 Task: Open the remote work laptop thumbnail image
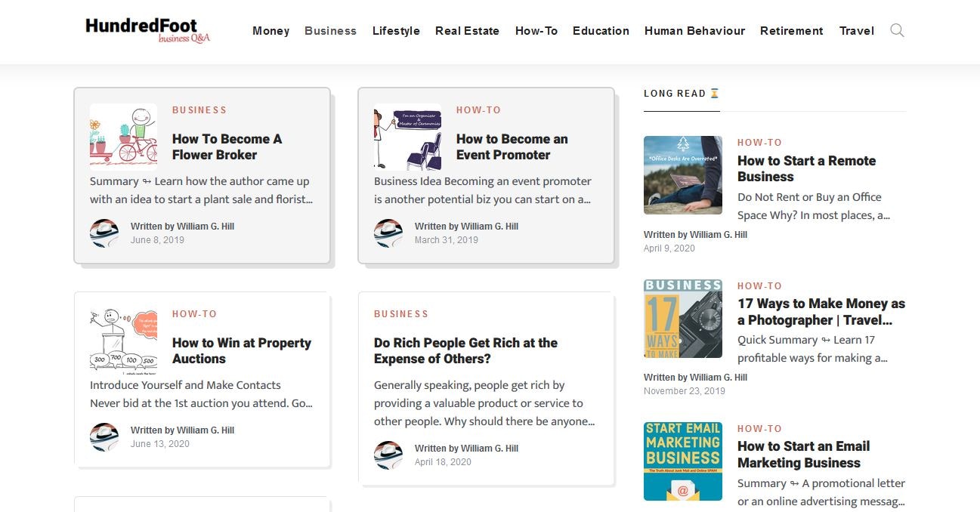(x=682, y=175)
